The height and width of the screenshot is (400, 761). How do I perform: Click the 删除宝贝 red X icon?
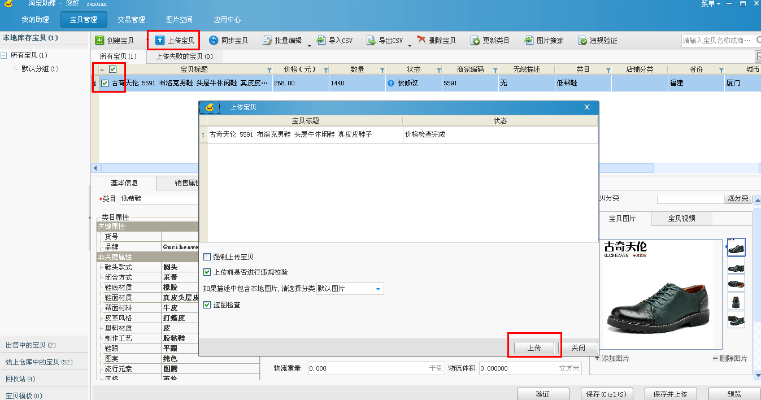click(421, 39)
